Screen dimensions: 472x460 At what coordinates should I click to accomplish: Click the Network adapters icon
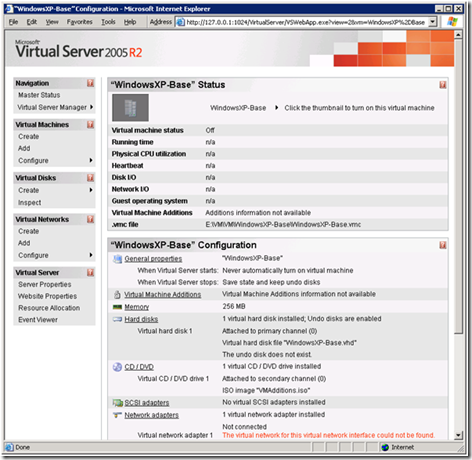(x=117, y=415)
